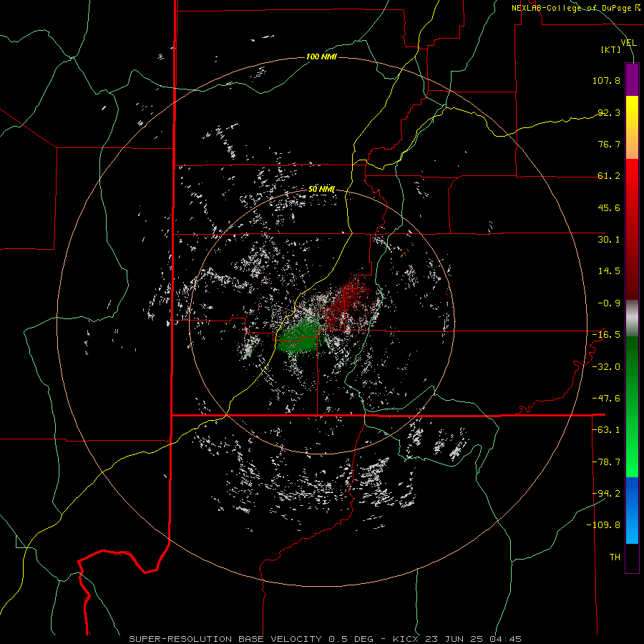This screenshot has width=644, height=644.
Task: Click the 100 NMI range ring label
Action: [321, 57]
